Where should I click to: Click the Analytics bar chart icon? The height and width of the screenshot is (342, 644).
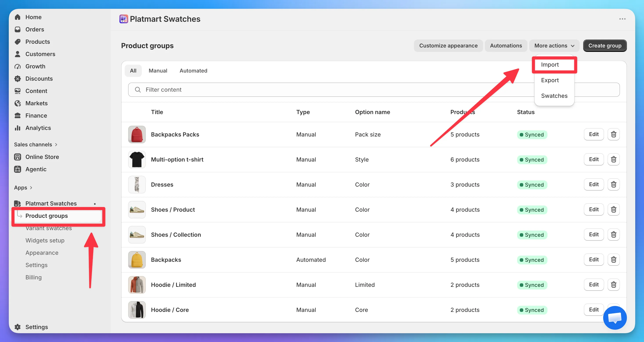(x=18, y=128)
